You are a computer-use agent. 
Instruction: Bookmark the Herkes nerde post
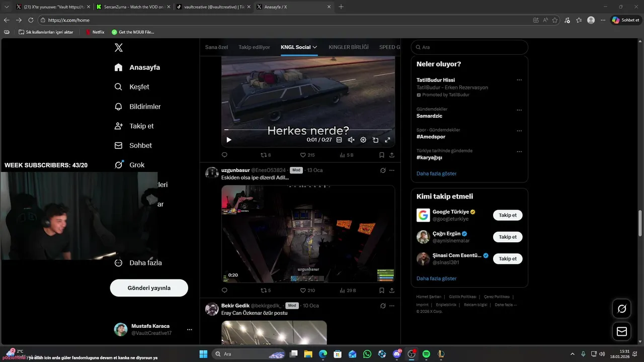point(382,155)
